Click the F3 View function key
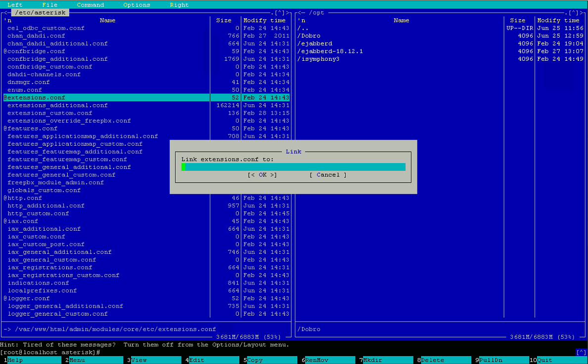The width and height of the screenshot is (588, 364). point(139,360)
